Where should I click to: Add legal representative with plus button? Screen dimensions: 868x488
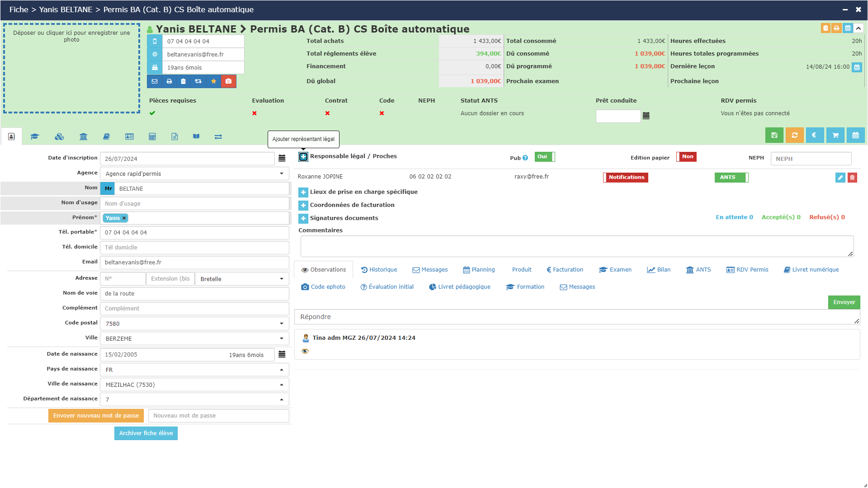tap(303, 156)
